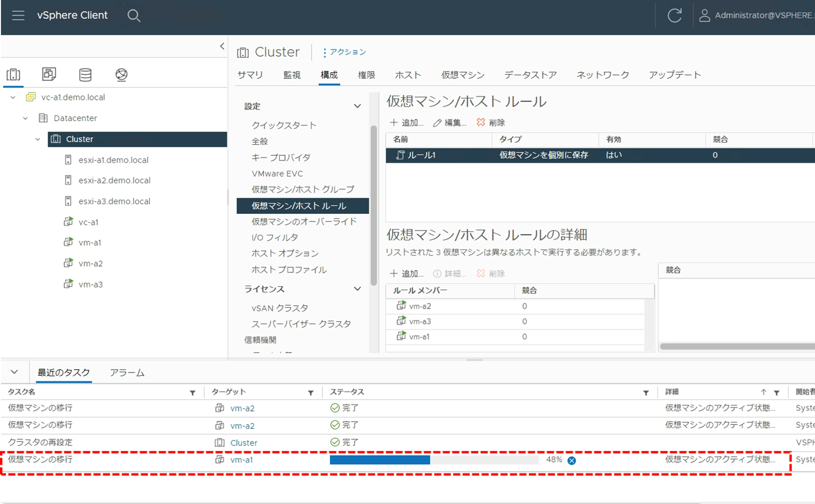Open the hamburger main menu

pos(18,16)
